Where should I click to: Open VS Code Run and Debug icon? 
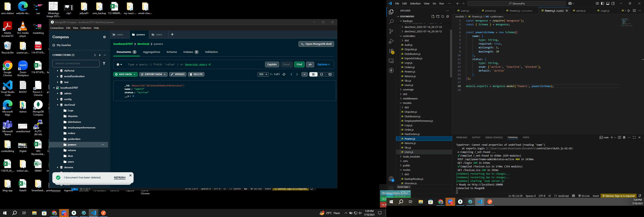point(391,41)
